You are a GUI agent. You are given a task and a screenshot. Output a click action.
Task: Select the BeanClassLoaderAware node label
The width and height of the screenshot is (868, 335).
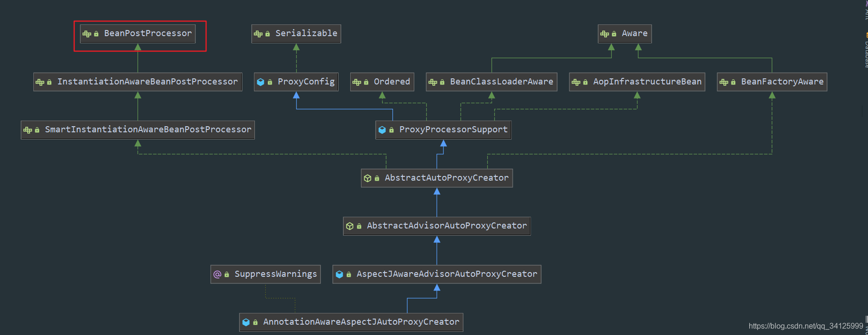pyautogui.click(x=502, y=82)
